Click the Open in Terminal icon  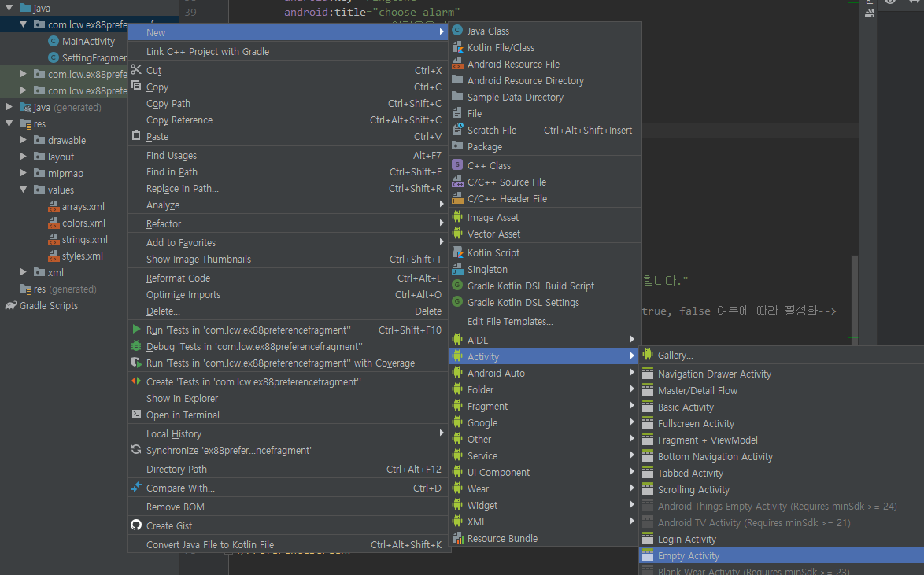[x=136, y=415]
